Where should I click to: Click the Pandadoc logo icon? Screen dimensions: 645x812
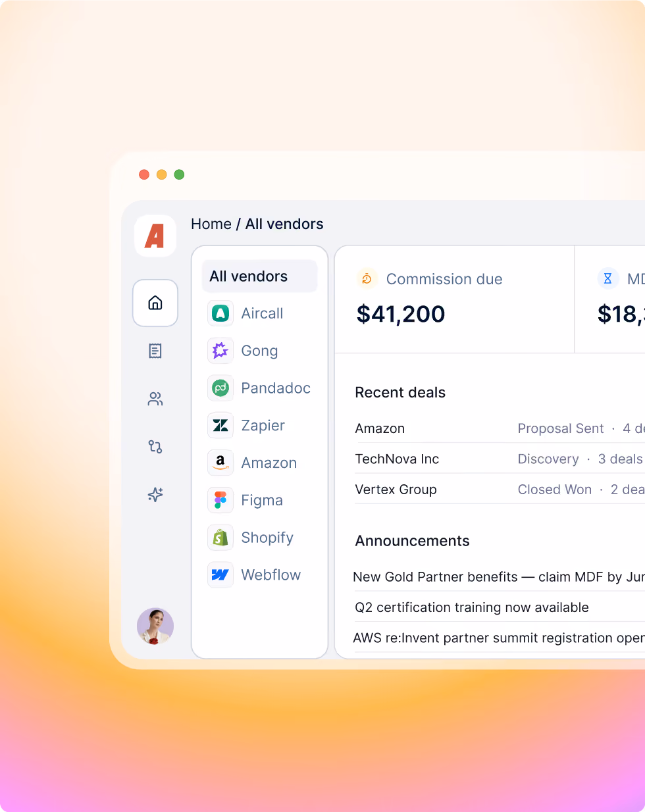[220, 388]
